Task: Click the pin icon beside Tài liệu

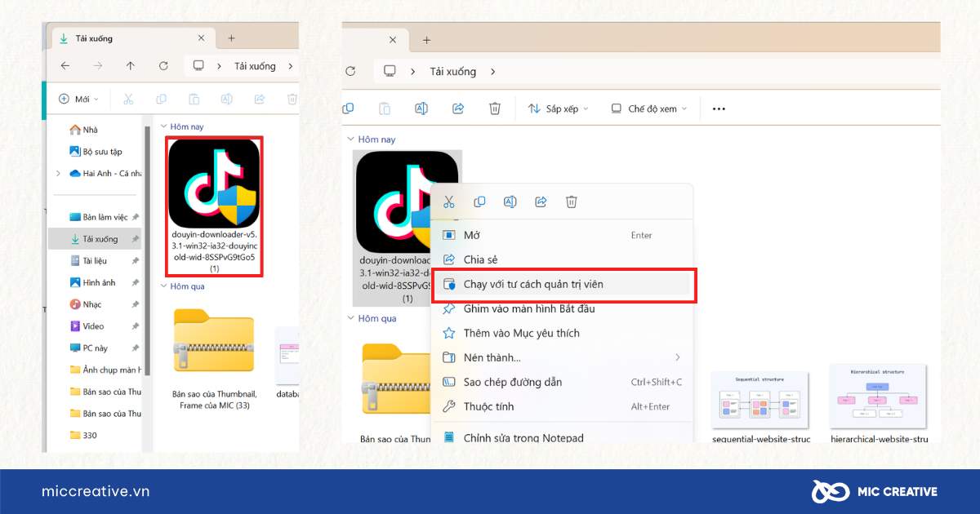Action: pyautogui.click(x=136, y=260)
